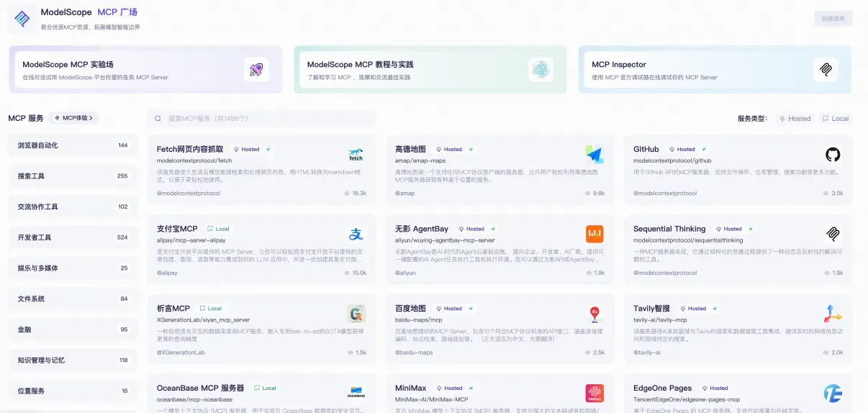
Task: Toggle the Local service type filter
Action: [x=836, y=119]
